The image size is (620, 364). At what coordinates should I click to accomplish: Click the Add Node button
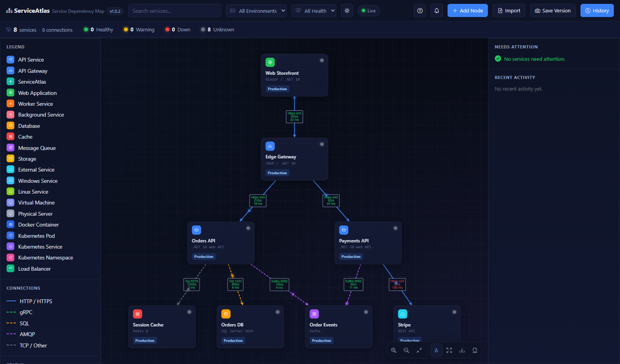468,11
